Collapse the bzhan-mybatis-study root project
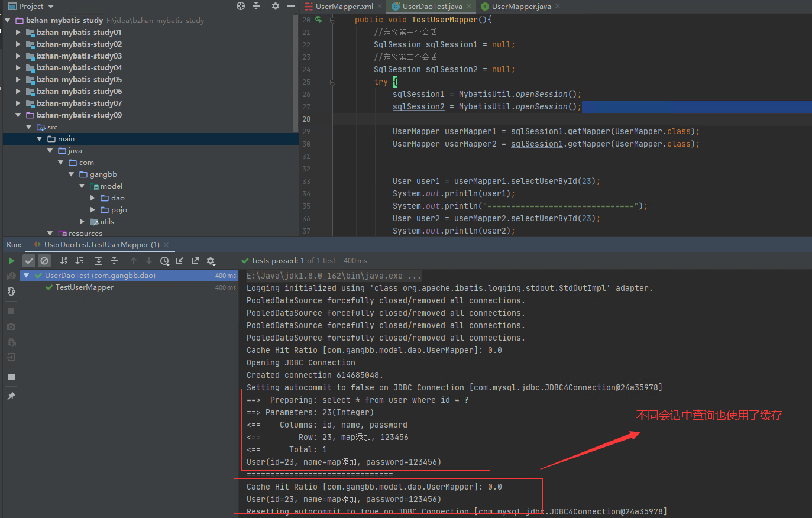This screenshot has height=518, width=812. [7, 20]
